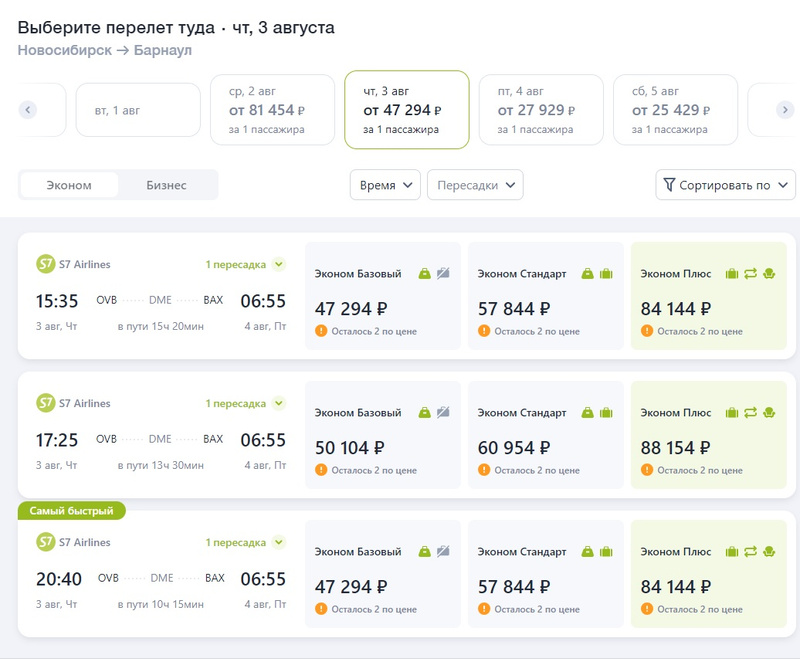Click exchange icon on Эконом Плюс 88 154 ₽

[750, 412]
